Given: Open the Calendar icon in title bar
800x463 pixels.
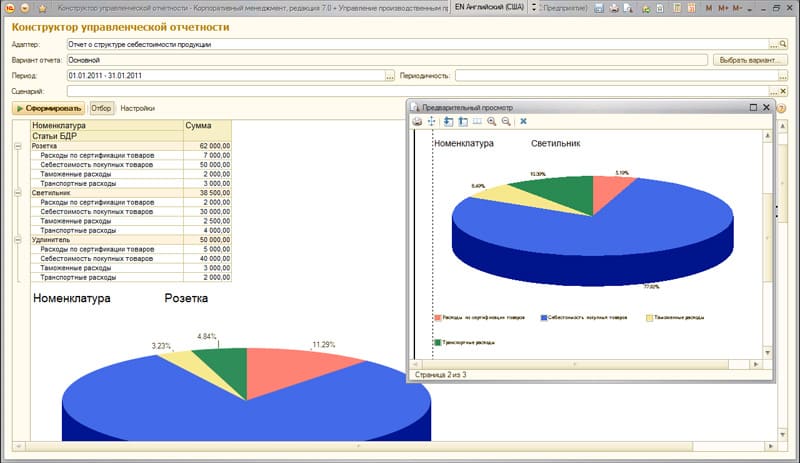Looking at the screenshot, I should [x=692, y=8].
